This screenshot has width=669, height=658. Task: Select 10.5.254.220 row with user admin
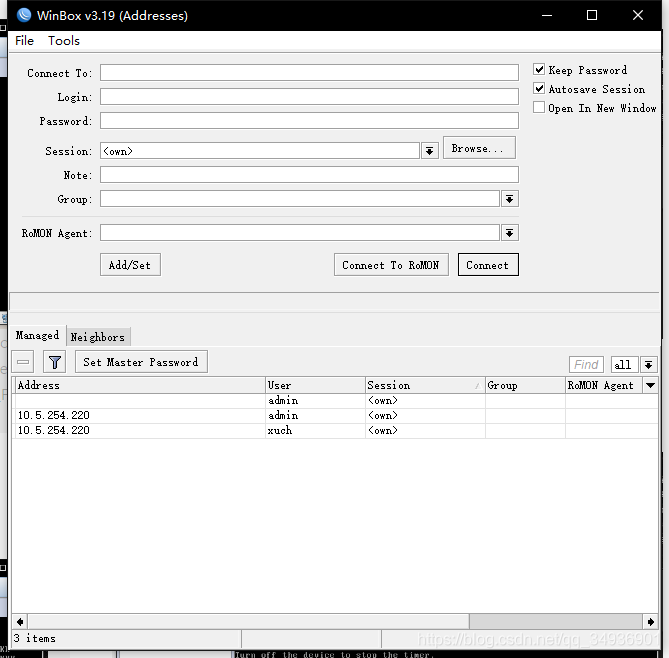(x=336, y=416)
